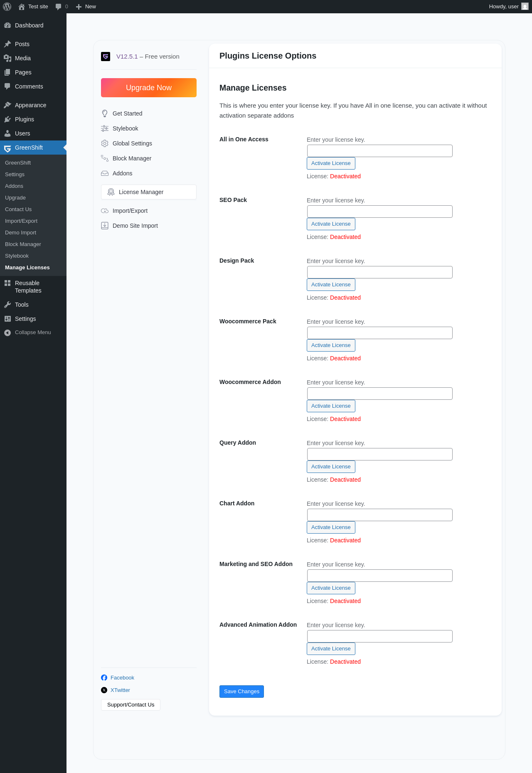Click the Tools wrench icon
Viewport: 532px width, 773px height.
7,305
